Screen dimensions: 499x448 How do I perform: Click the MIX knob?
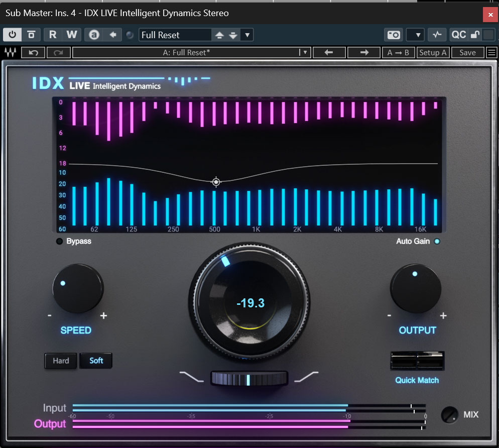450,415
